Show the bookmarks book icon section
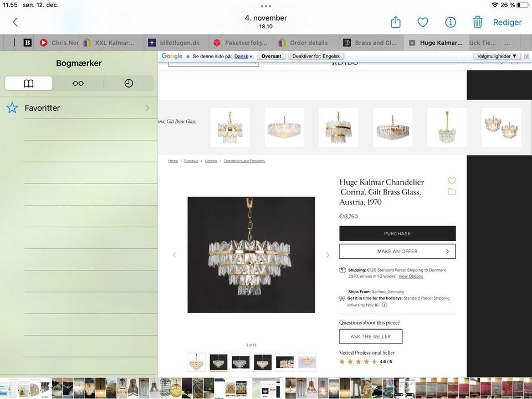 click(x=28, y=84)
